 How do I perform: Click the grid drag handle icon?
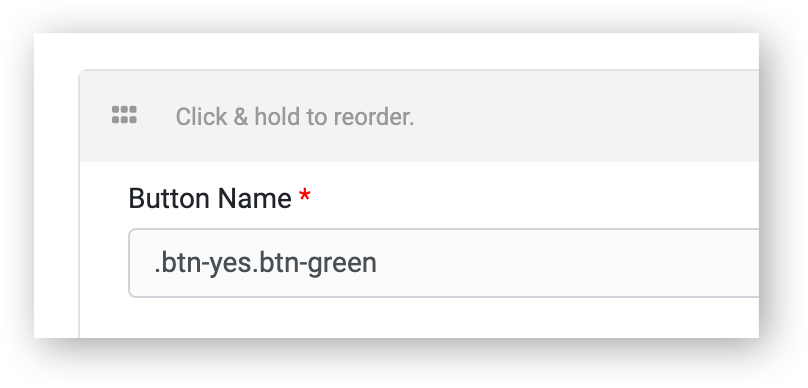[x=124, y=115]
